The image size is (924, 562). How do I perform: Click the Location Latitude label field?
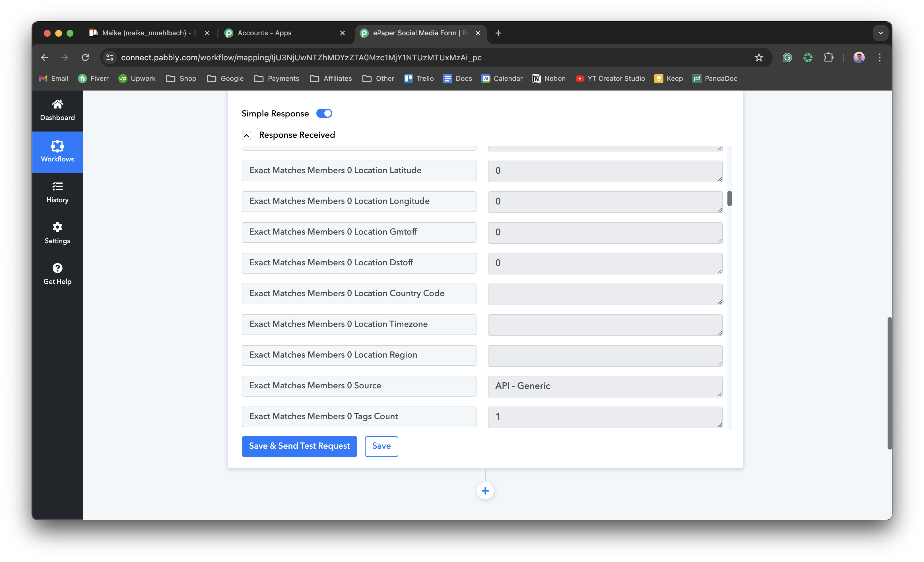coord(359,171)
